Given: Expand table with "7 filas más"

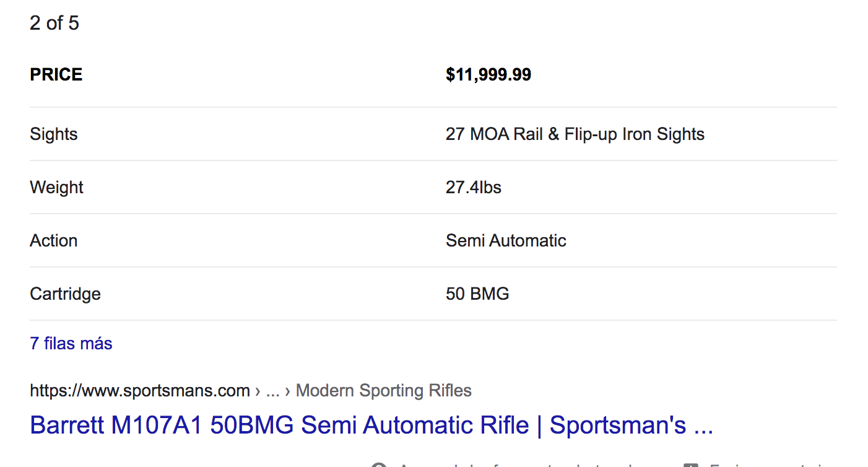Looking at the screenshot, I should click(71, 343).
